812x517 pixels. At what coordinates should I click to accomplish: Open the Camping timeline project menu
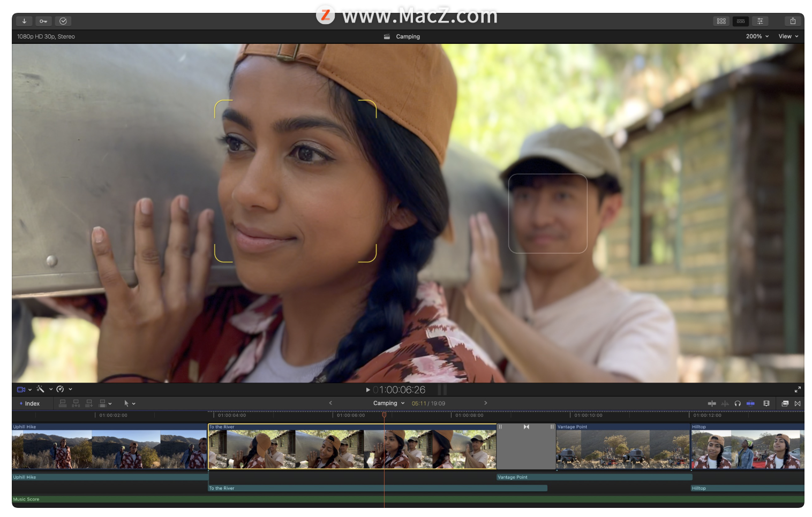[x=389, y=403]
